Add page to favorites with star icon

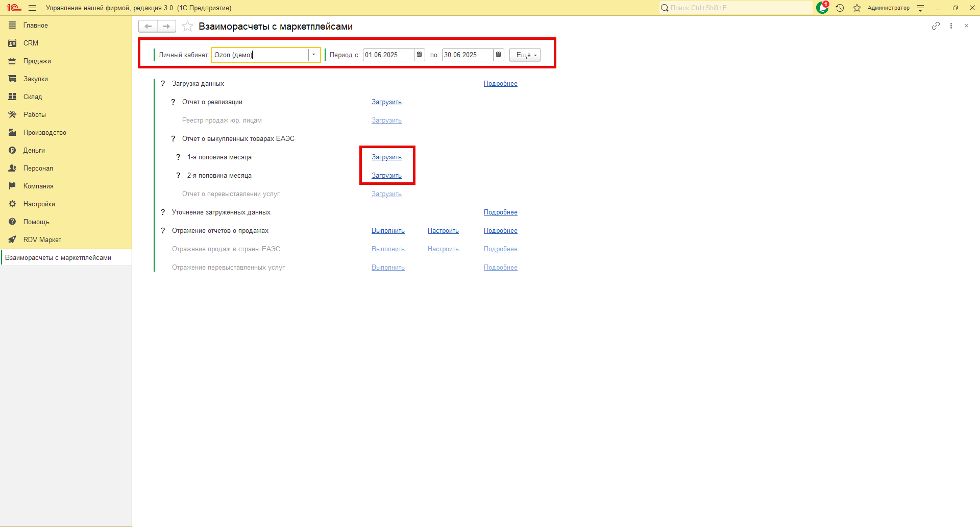coord(188,26)
